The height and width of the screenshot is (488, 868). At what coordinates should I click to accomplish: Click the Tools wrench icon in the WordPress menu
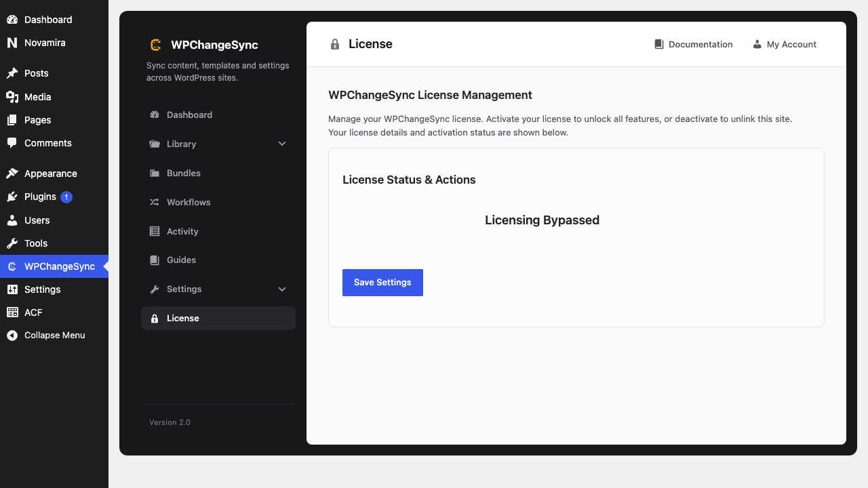[12, 243]
